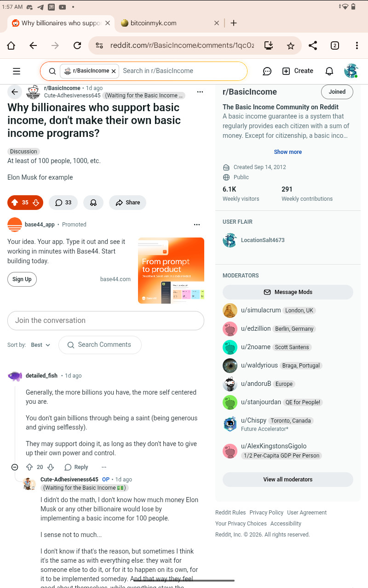Collapse the detailed_fish comment thread
Viewport: 368px width, 588px height.
pos(15,467)
